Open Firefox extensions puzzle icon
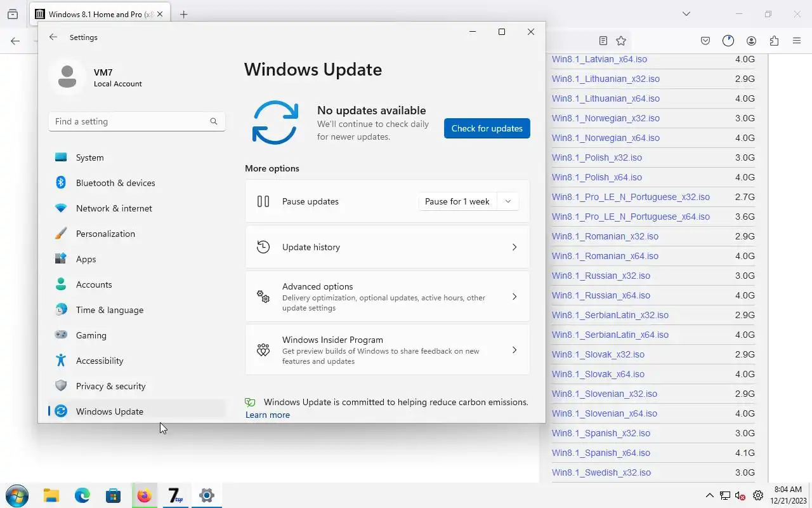Screen dimensions: 812x508 pos(774,41)
